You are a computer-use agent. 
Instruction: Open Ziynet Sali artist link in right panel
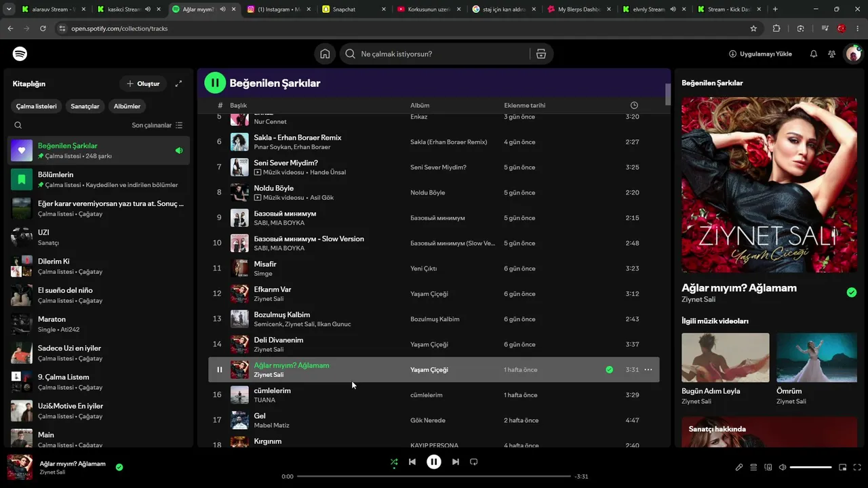(698, 300)
